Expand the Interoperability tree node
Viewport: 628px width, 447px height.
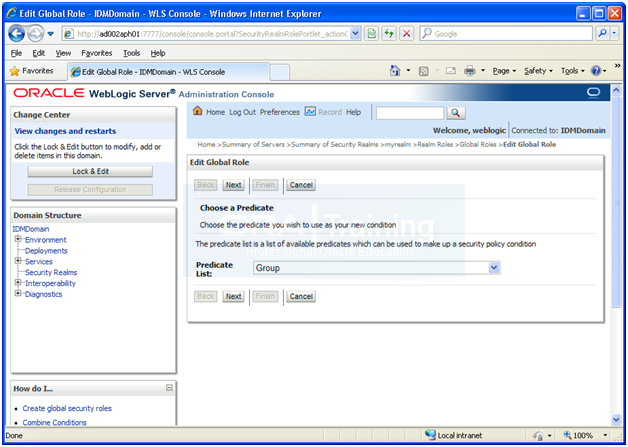(x=18, y=283)
